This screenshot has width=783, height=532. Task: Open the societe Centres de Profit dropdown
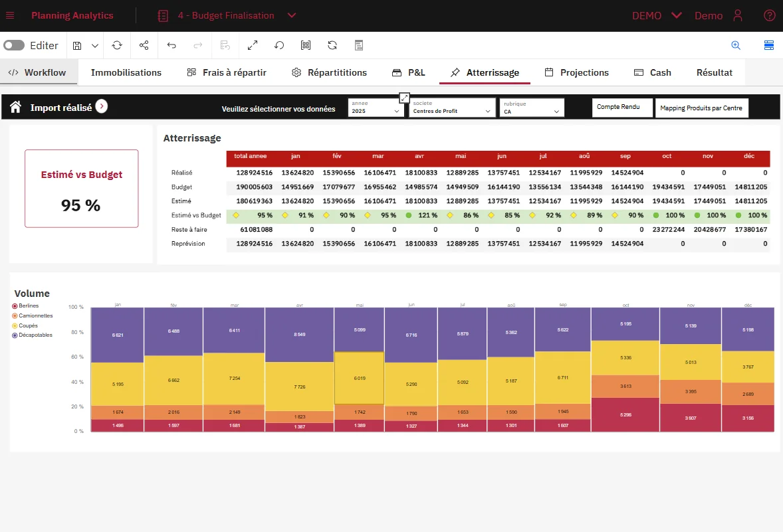pyautogui.click(x=452, y=110)
